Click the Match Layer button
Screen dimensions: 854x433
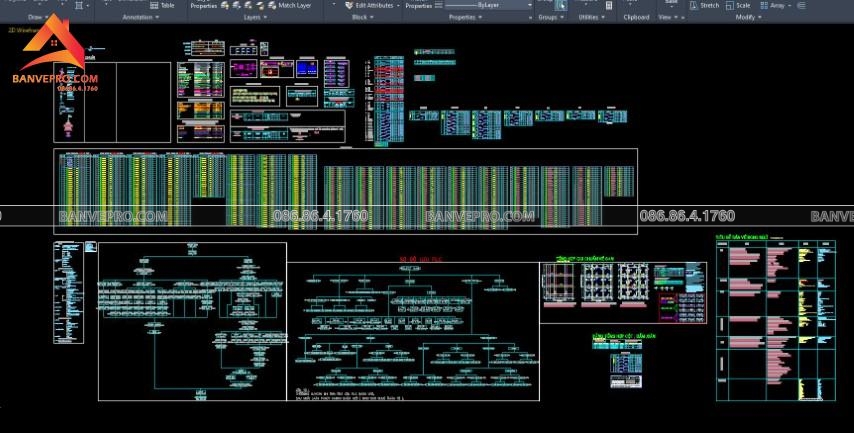[x=290, y=5]
